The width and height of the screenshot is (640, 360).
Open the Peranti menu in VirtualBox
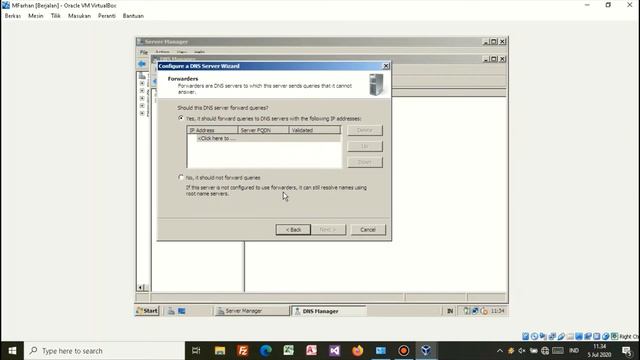pos(107,16)
